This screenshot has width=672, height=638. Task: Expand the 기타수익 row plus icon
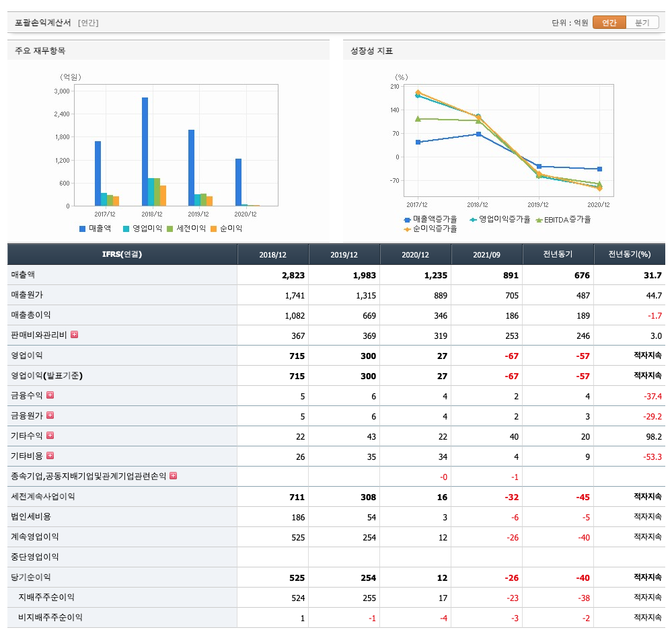50,435
